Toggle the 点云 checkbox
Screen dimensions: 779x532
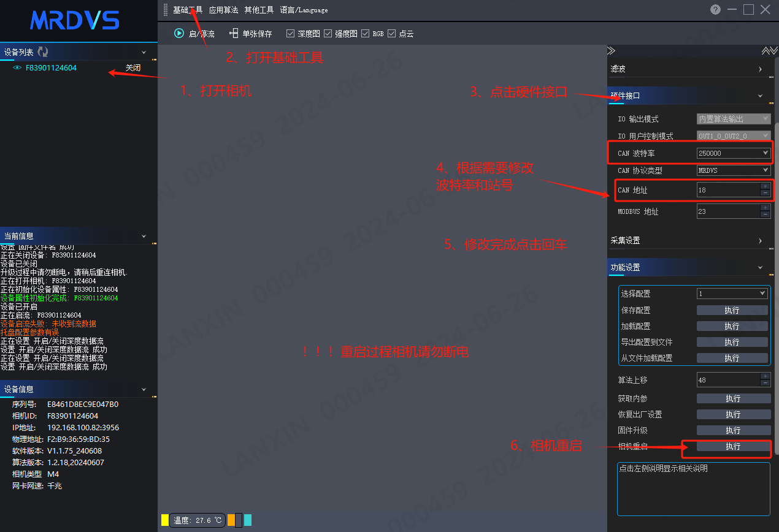tap(392, 33)
